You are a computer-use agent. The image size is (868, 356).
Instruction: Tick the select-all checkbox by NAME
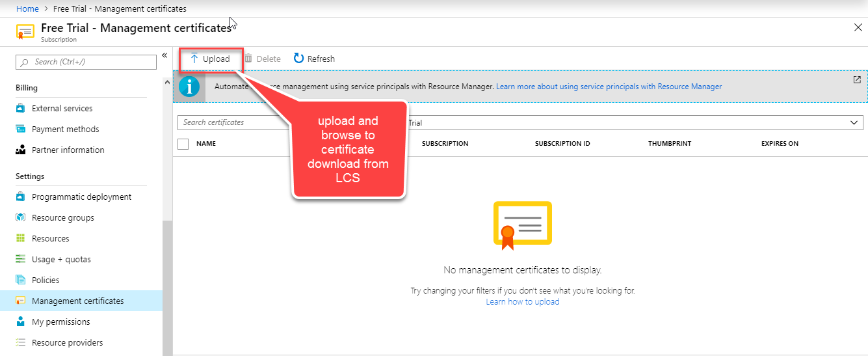click(x=183, y=144)
